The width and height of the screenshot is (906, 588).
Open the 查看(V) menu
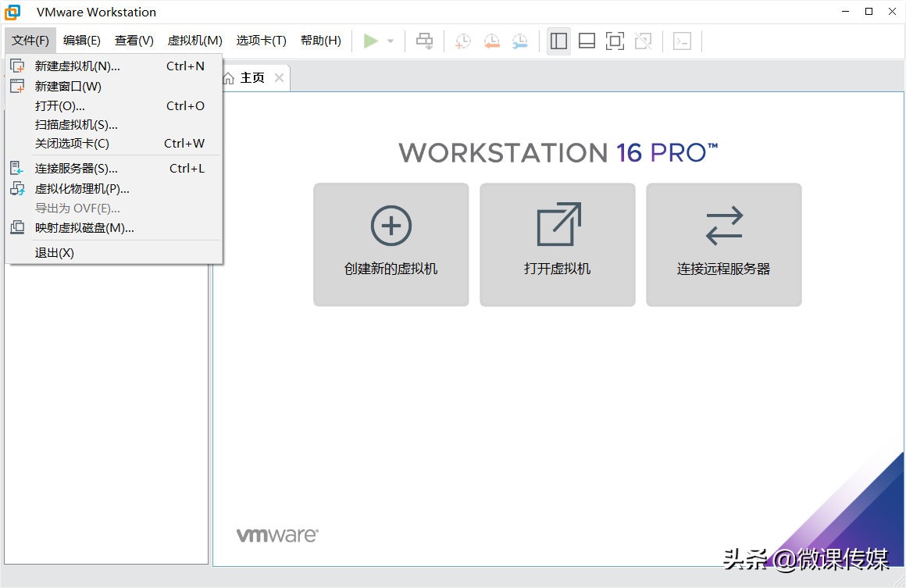[x=134, y=41]
